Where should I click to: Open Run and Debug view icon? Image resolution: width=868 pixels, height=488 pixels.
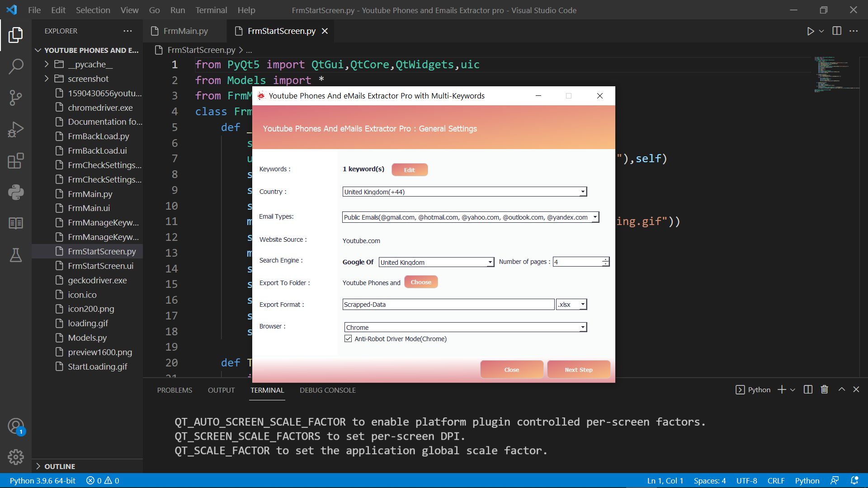[x=16, y=129]
